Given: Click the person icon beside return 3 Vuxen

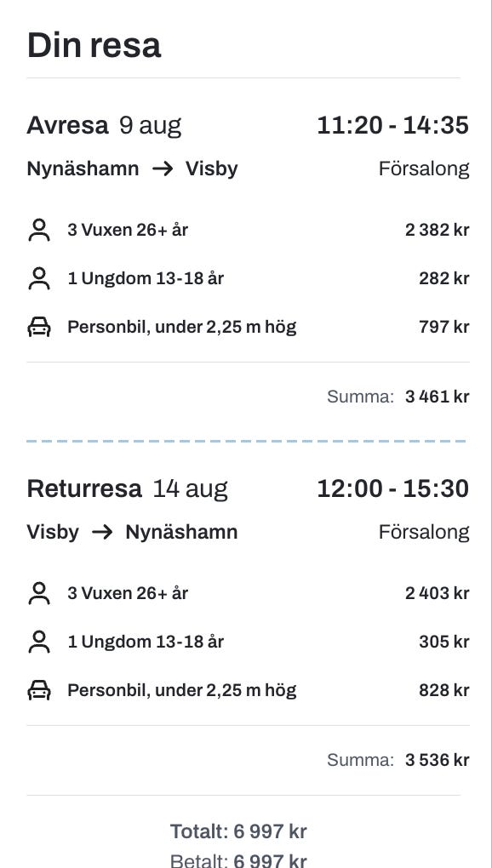Looking at the screenshot, I should tap(39, 593).
